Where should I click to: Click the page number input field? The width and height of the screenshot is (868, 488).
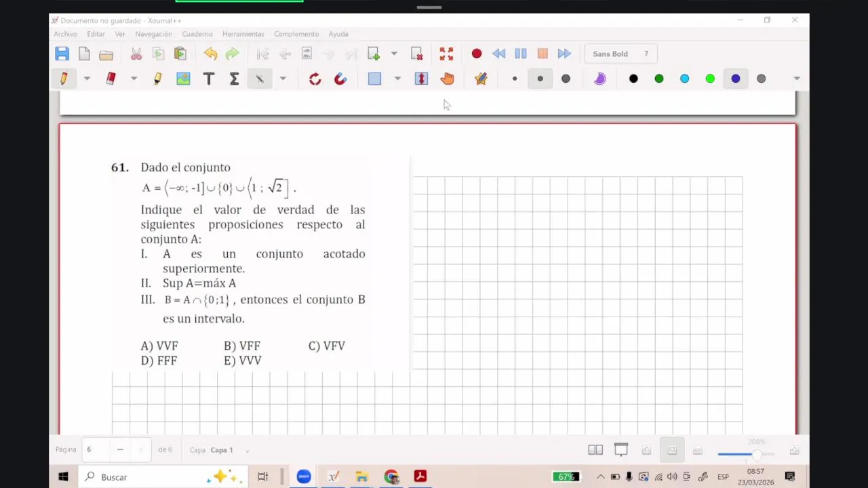point(96,449)
